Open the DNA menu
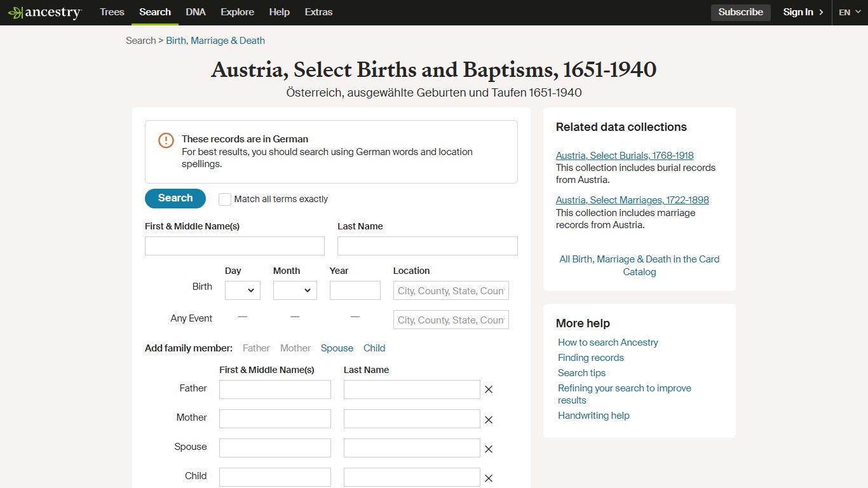This screenshot has height=488, width=868. coord(196,12)
